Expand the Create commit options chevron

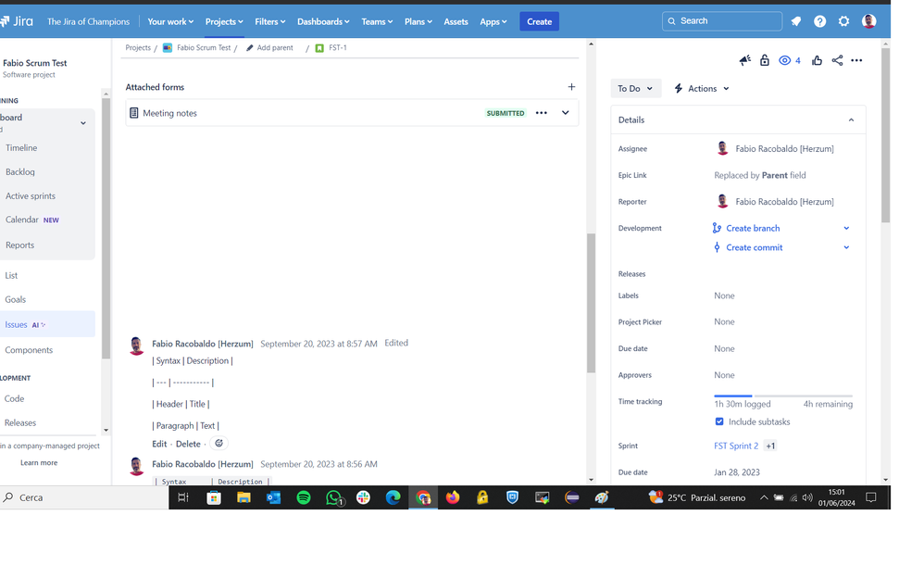tap(846, 247)
